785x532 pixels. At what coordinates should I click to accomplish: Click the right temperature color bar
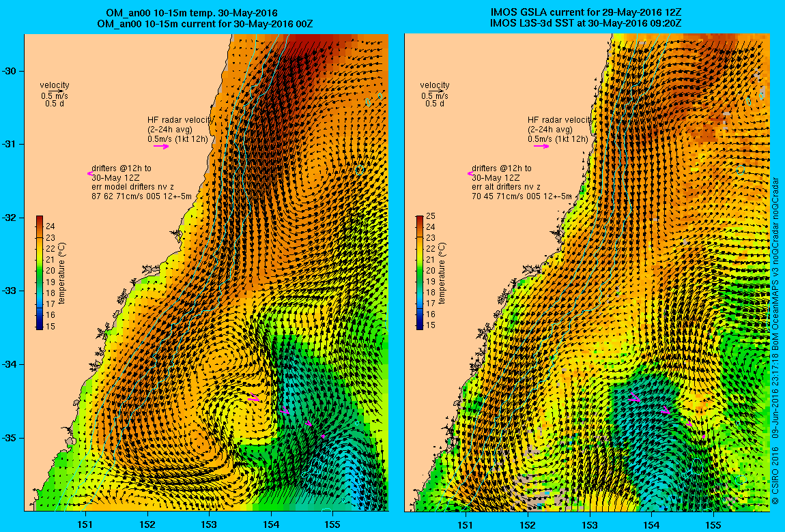click(x=420, y=273)
